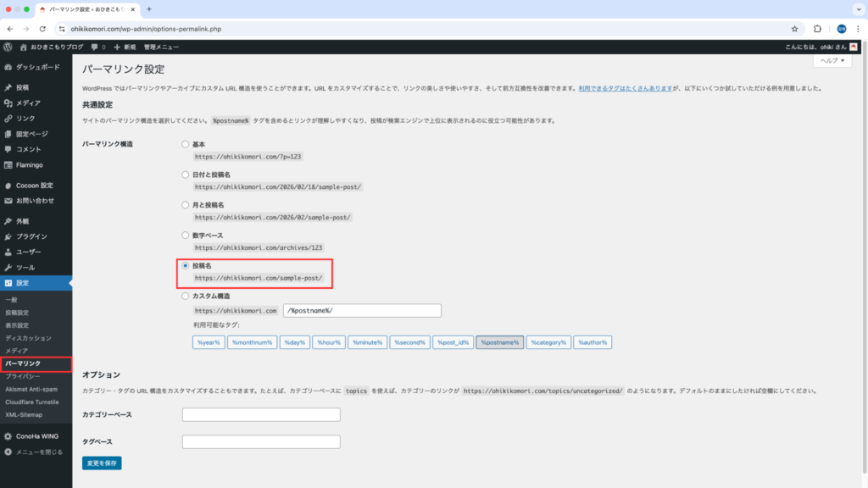Open the comments bubble icon in admin bar

pos(94,47)
